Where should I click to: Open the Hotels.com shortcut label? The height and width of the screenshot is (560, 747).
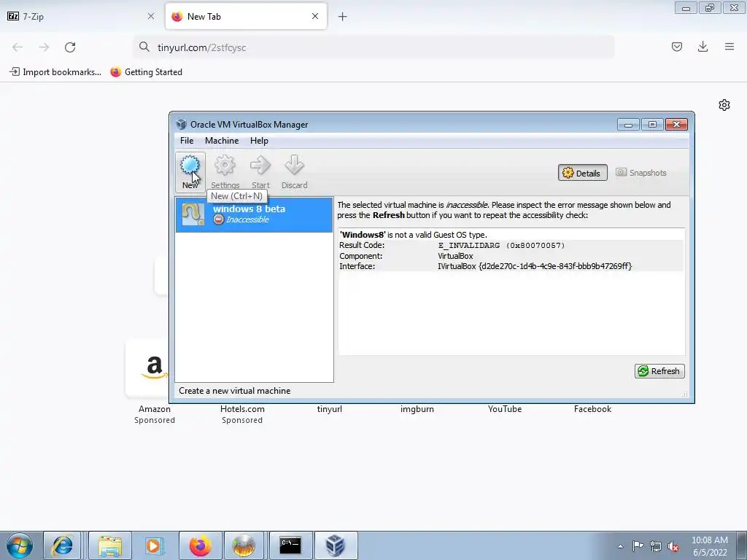tap(242, 409)
